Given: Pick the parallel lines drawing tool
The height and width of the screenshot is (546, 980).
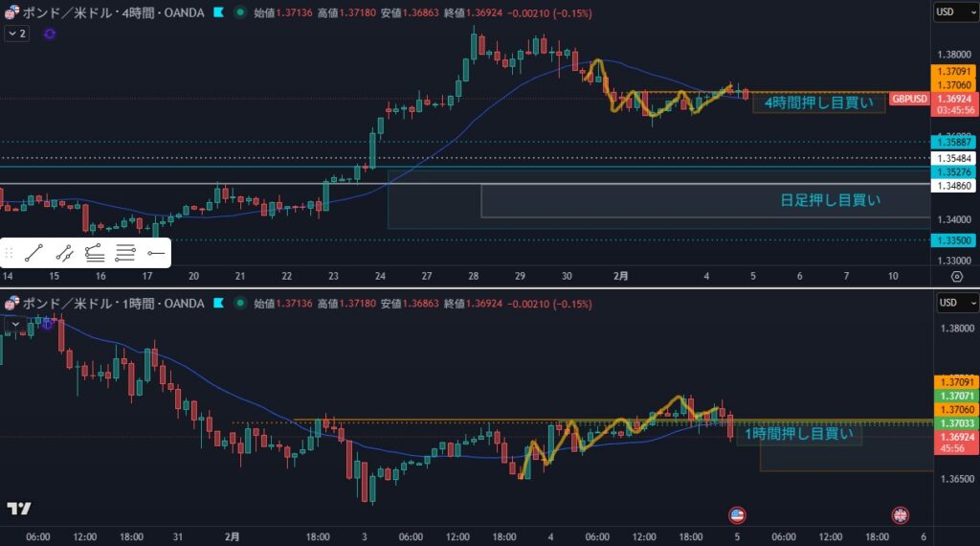Looking at the screenshot, I should pyautogui.click(x=124, y=254).
